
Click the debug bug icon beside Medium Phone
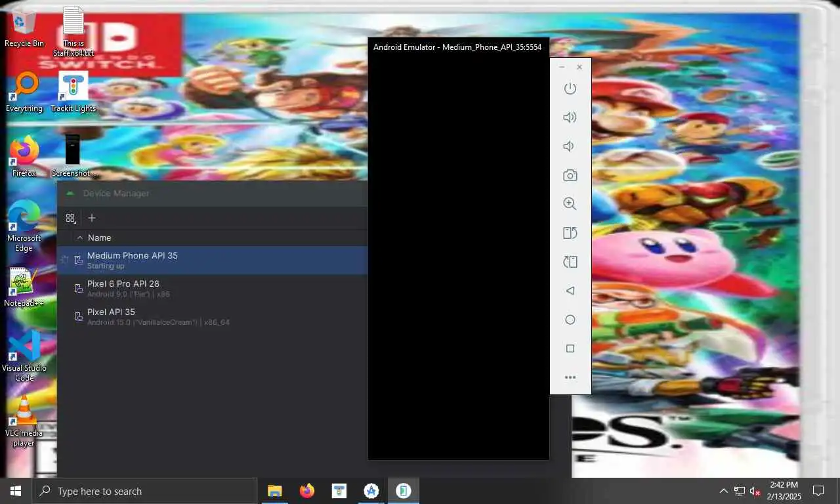[x=64, y=261]
